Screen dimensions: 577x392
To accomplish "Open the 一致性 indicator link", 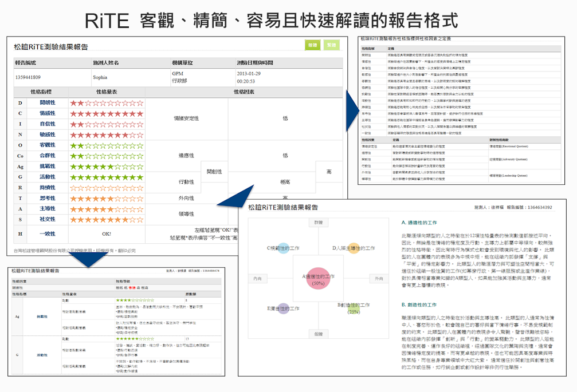I will point(48,234).
